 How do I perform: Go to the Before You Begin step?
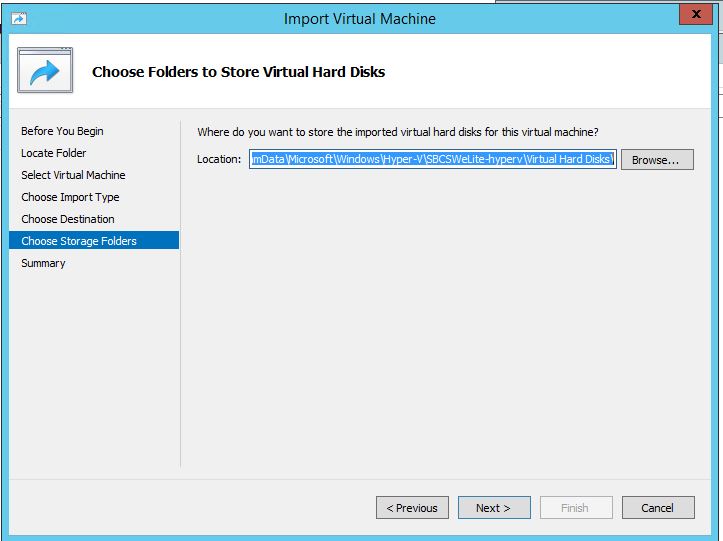62,131
